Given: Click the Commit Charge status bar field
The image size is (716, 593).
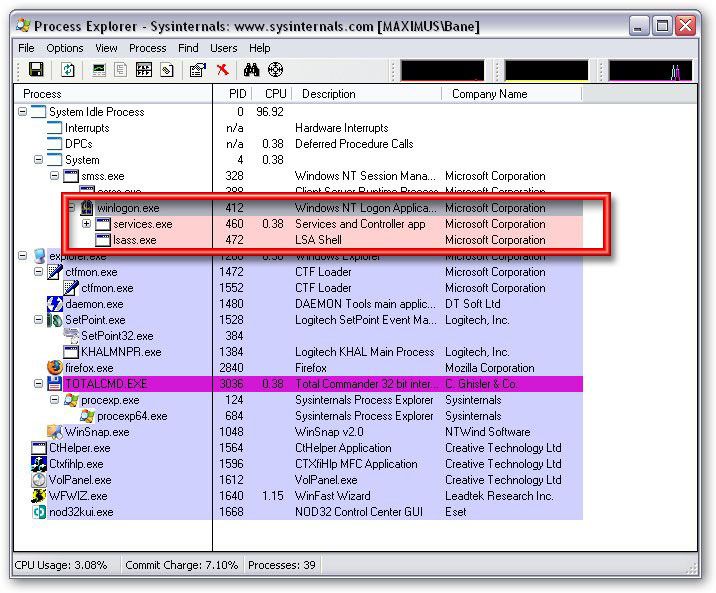Looking at the screenshot, I should click(x=182, y=565).
